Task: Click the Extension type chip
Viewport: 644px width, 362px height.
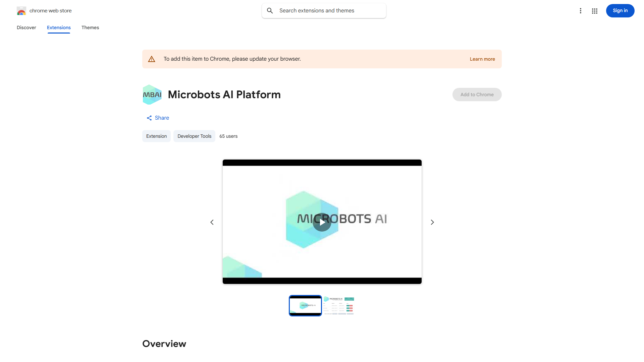Action: (x=156, y=136)
